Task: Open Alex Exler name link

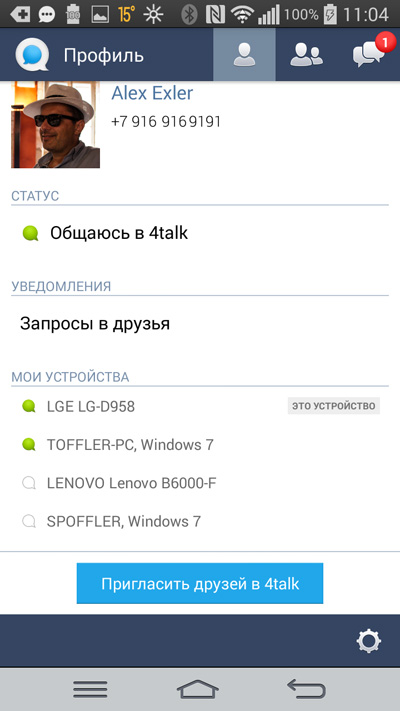Action: 152,93
